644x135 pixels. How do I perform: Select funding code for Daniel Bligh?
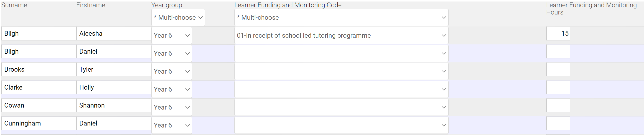pyautogui.click(x=341, y=53)
